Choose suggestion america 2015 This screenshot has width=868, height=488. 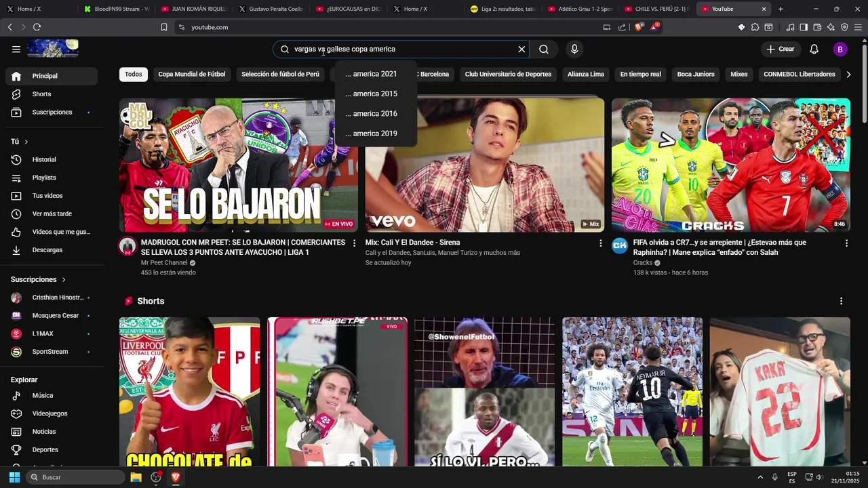pos(376,94)
